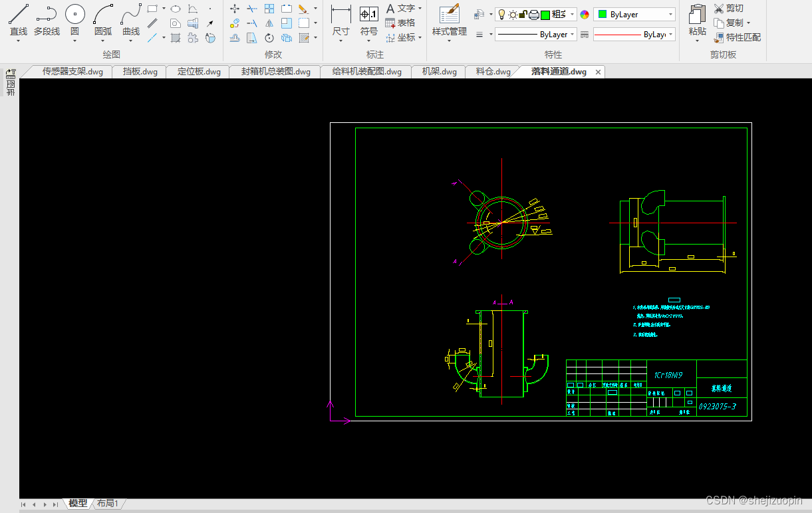Click the rotate tool icon
Screen dimensions: 812x513
269,38
